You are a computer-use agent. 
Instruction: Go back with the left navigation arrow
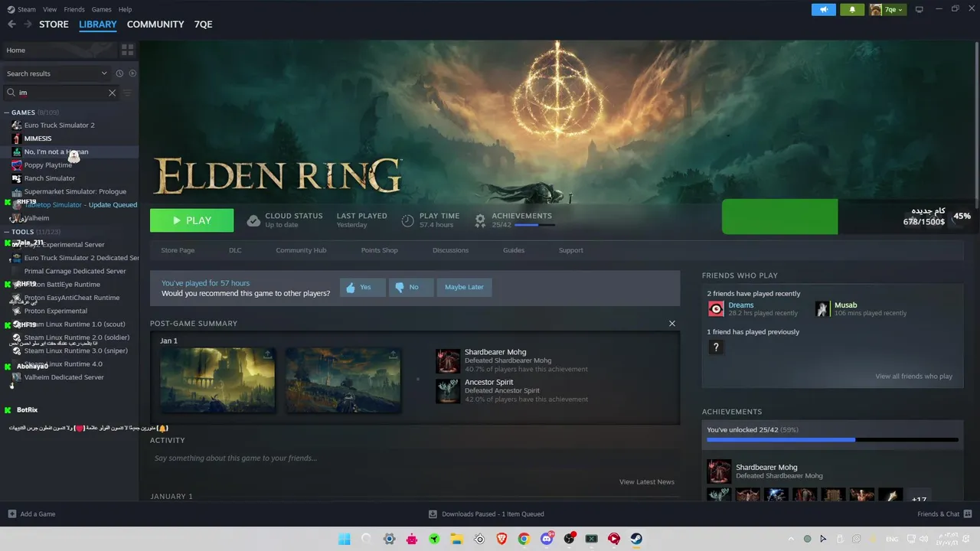point(11,24)
